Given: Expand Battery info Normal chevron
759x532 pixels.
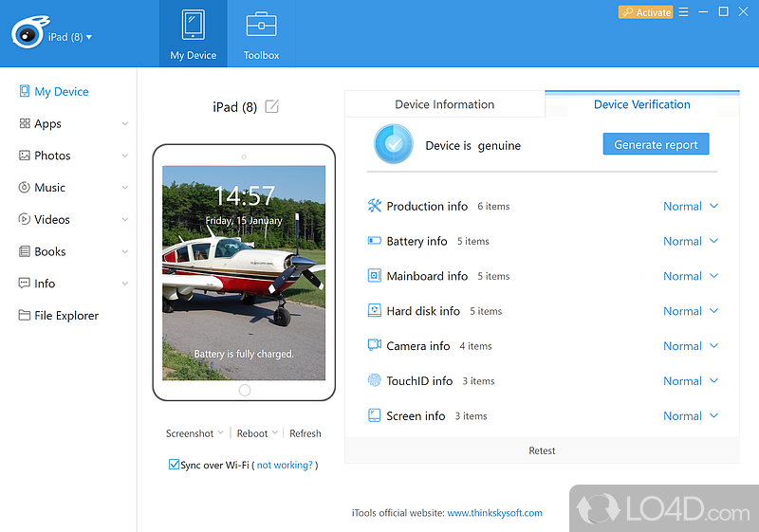Looking at the screenshot, I should pyautogui.click(x=714, y=241).
